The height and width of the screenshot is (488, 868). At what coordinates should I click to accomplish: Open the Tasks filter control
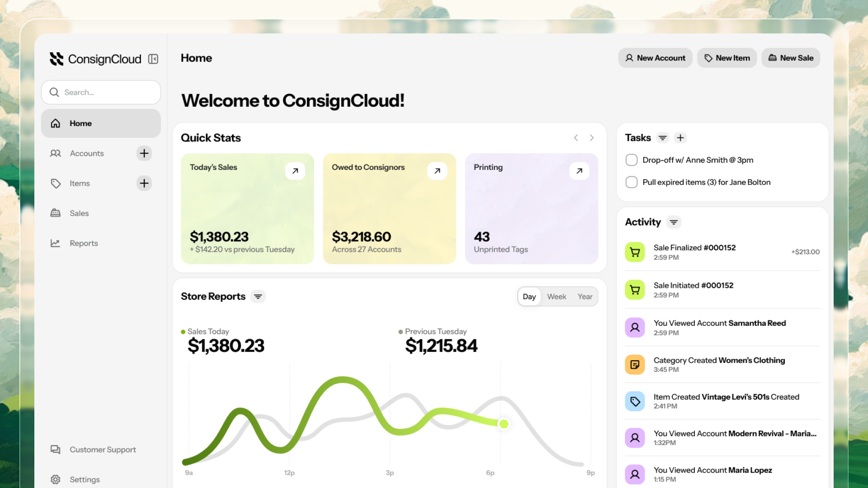coord(663,137)
